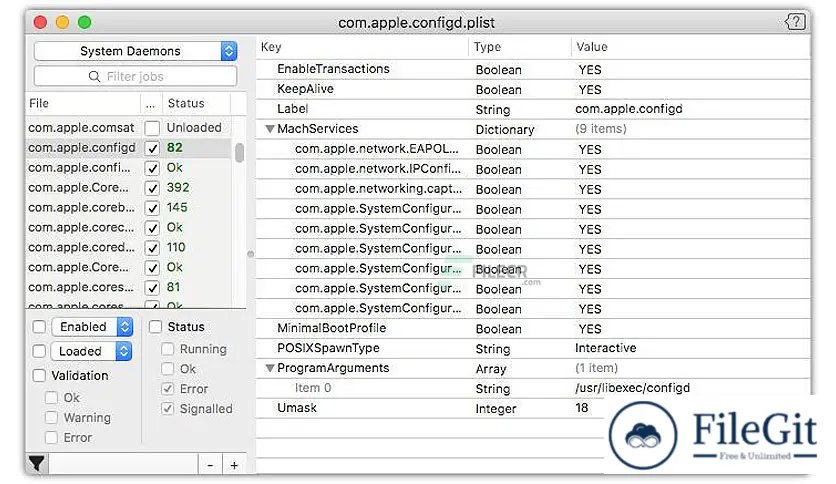Image resolution: width=836 pixels, height=484 pixels.
Task: Select the POSIXSpawnType key row
Action: pyautogui.click(x=533, y=349)
